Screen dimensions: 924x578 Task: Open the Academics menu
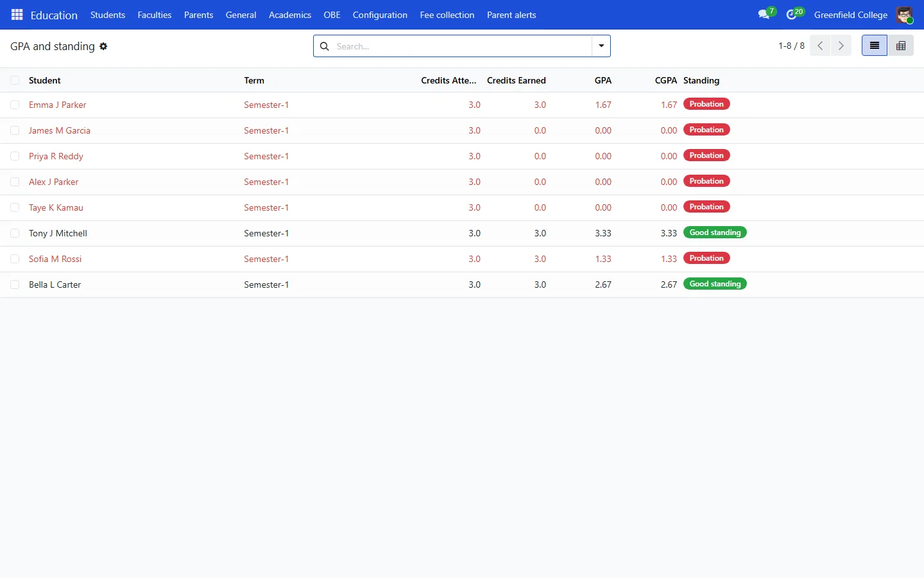(x=290, y=15)
